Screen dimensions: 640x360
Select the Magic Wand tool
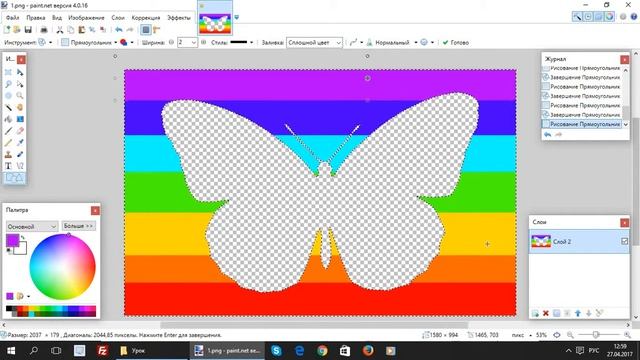8,107
